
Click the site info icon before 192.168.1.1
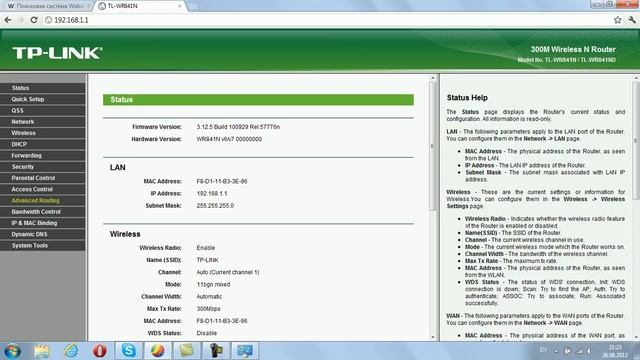49,20
